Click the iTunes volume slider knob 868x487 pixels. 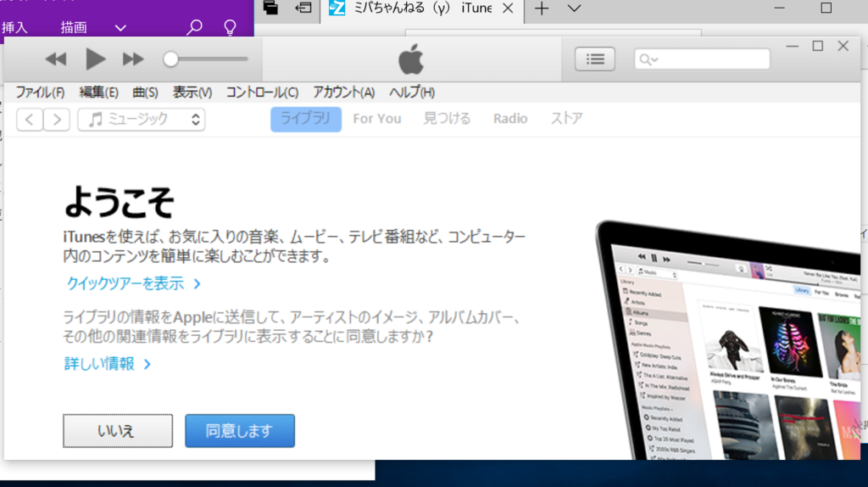pos(170,59)
